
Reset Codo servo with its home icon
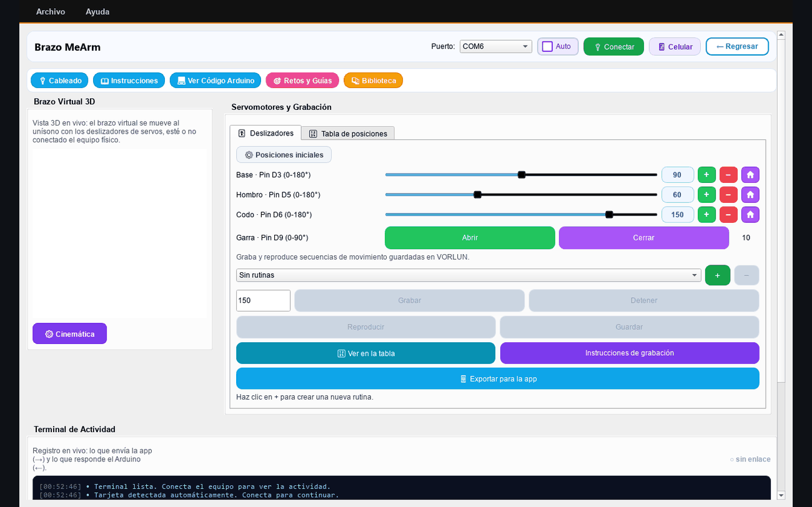point(750,215)
